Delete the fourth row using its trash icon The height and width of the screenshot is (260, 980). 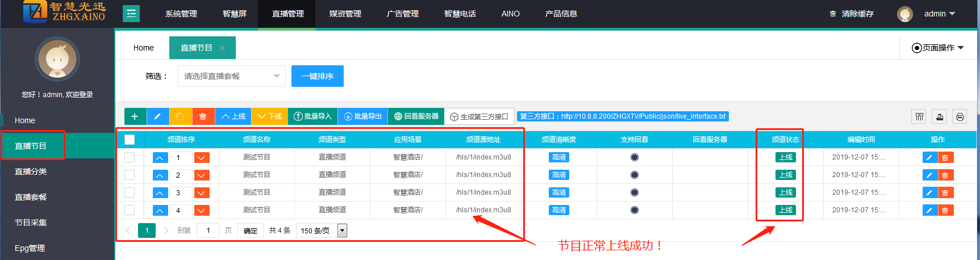click(x=945, y=210)
